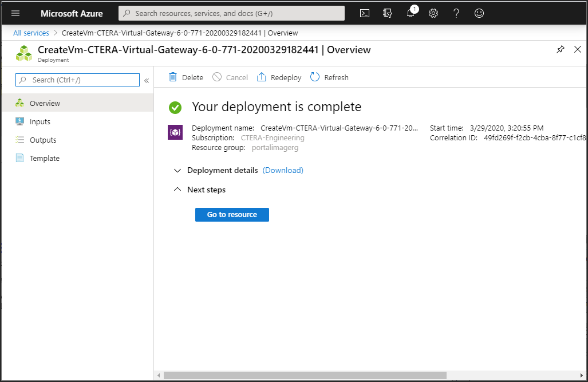Click the Delete toolbar label
The image size is (588, 382).
click(192, 77)
